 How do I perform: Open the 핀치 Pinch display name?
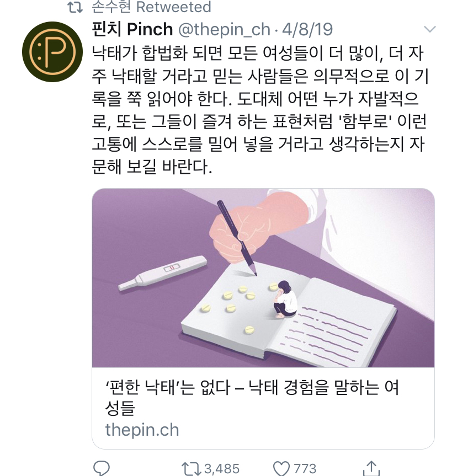tap(132, 29)
